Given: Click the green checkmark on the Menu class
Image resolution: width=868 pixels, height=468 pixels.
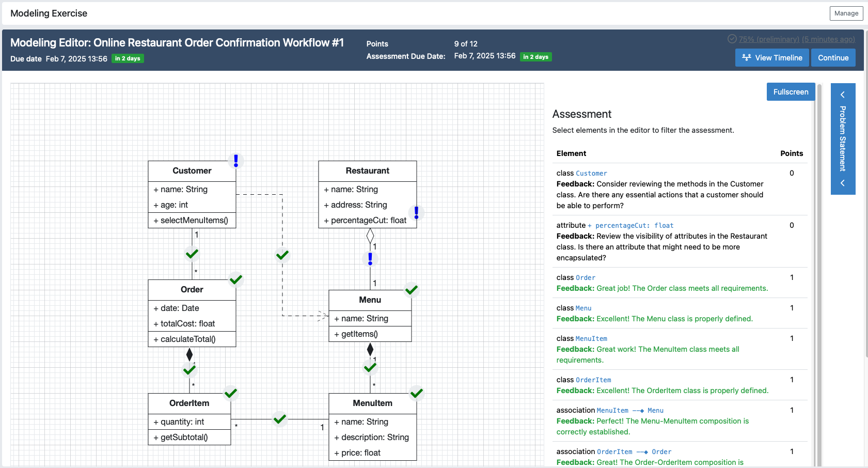Looking at the screenshot, I should pos(412,290).
